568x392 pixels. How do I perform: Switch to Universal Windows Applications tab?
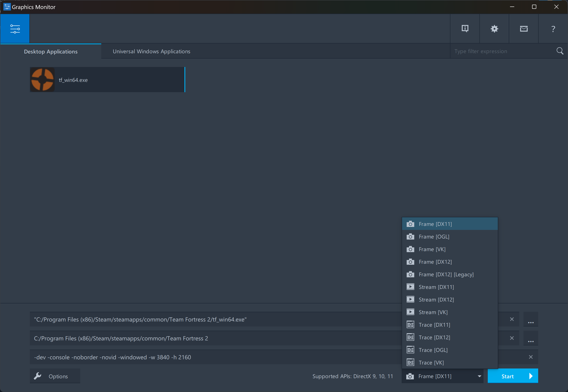point(151,51)
